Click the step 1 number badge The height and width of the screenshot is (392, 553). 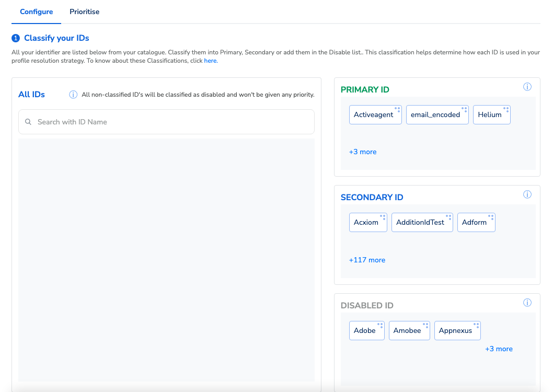point(16,38)
